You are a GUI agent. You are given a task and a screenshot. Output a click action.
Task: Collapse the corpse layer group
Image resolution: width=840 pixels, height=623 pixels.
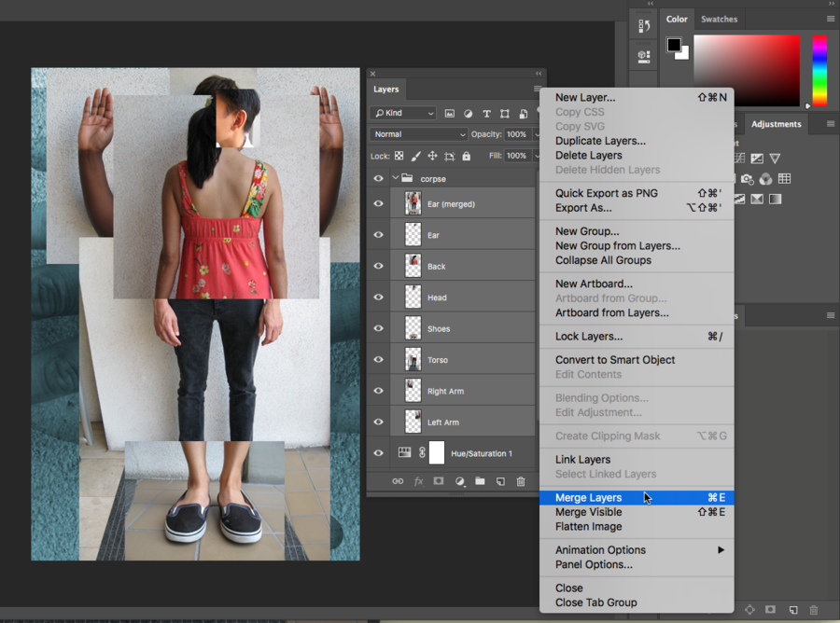(396, 178)
